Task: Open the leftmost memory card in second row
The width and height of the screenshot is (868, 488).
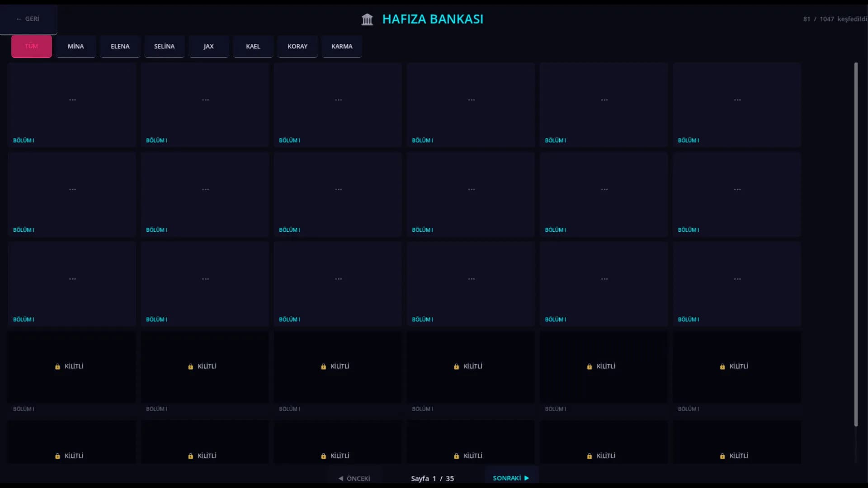Action: 72,194
